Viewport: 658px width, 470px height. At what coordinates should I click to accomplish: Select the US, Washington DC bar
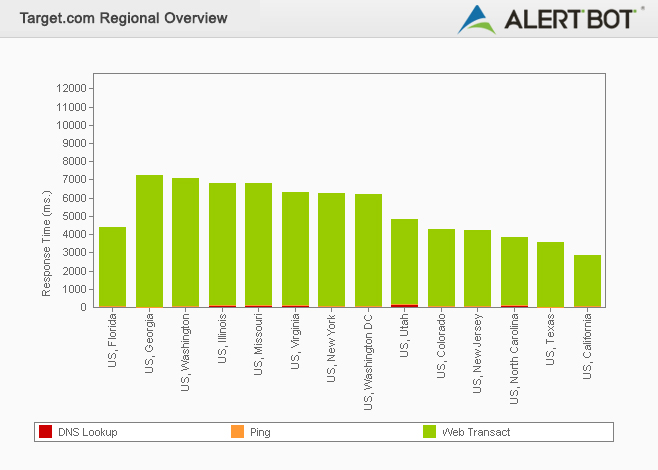point(368,251)
